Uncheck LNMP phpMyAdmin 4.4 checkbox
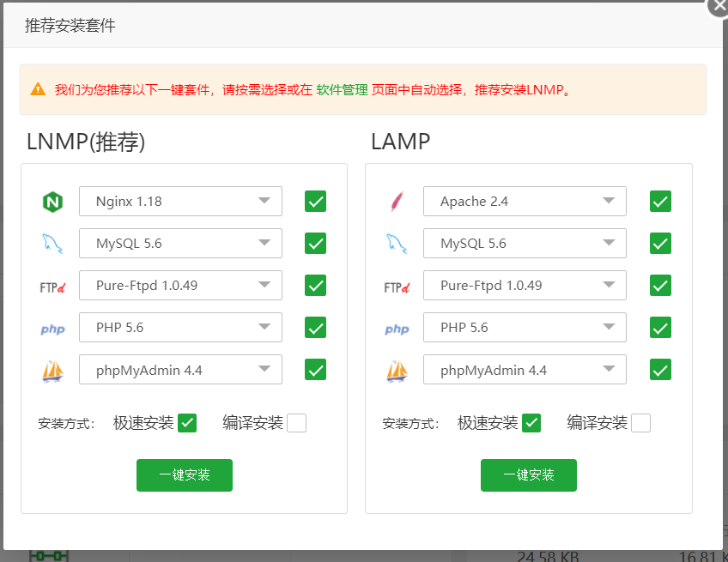This screenshot has width=728, height=562. (x=316, y=370)
